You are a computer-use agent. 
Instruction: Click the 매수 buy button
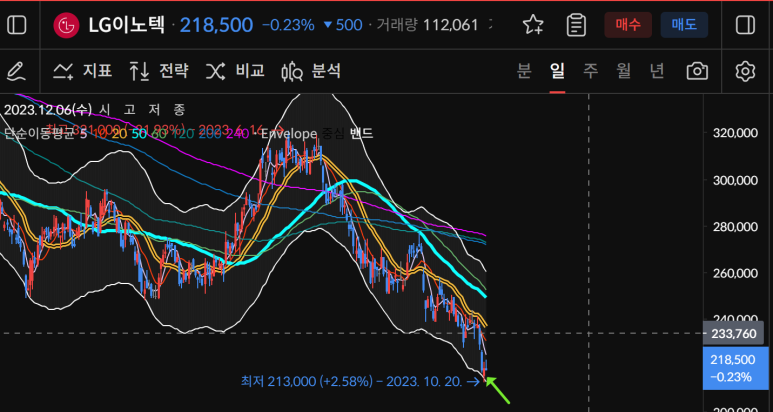click(628, 25)
